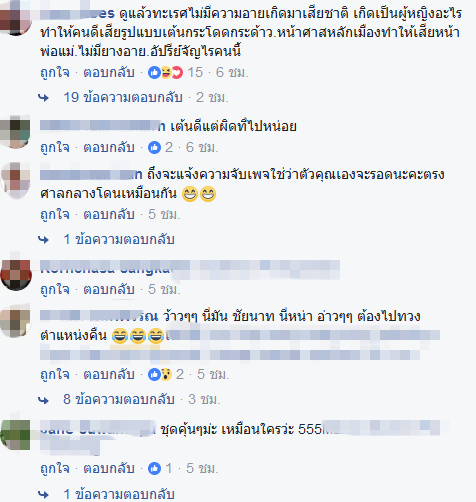Click the reply arrow icon beside 19 ข้อความตอบกลับ
476x502 pixels.
[x=43, y=98]
